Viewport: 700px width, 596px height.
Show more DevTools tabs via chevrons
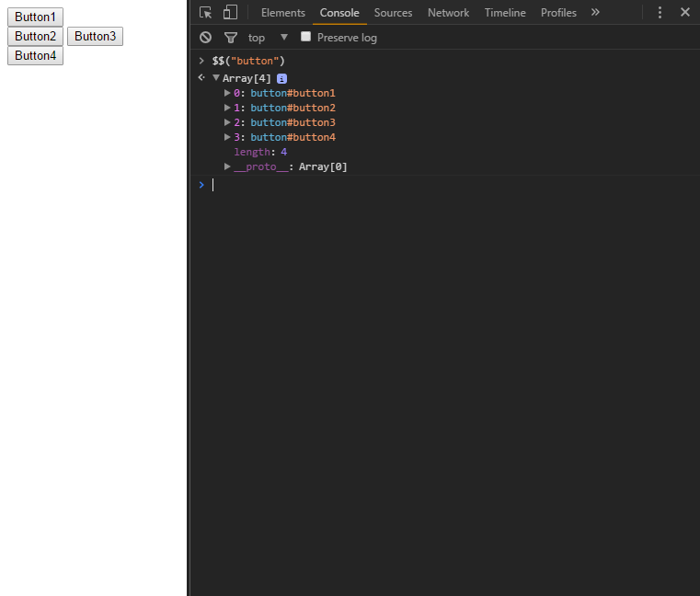click(595, 12)
